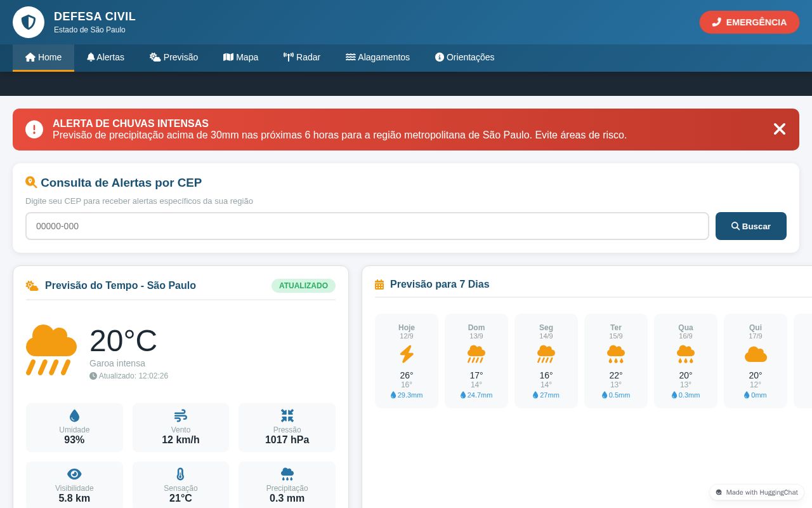Select the Alagamentos tab
Viewport: 812px width, 508px height.
point(377,57)
